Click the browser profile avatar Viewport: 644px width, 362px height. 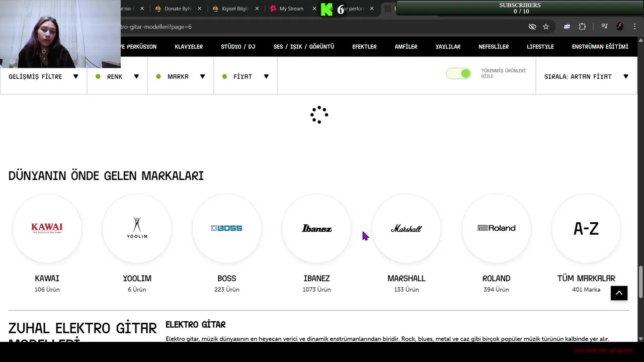click(620, 27)
